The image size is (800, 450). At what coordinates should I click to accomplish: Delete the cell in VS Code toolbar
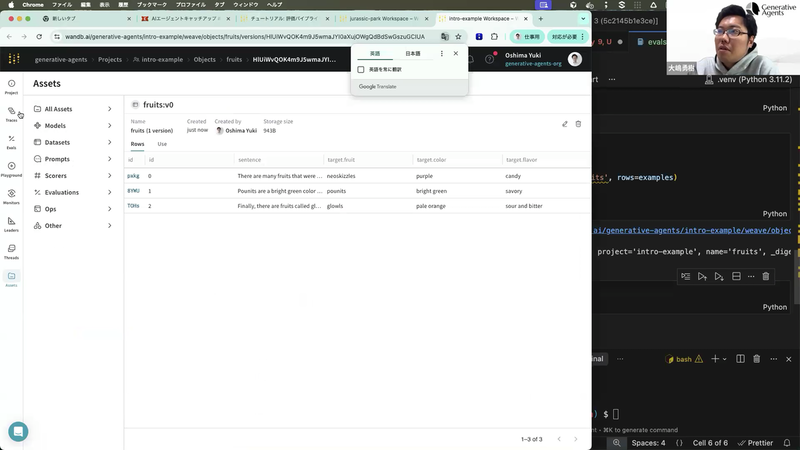pyautogui.click(x=766, y=276)
